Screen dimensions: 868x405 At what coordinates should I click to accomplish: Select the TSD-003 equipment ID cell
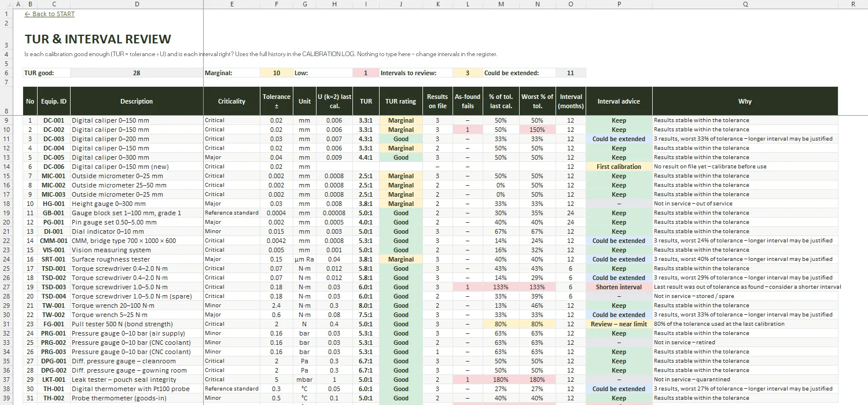(x=54, y=287)
